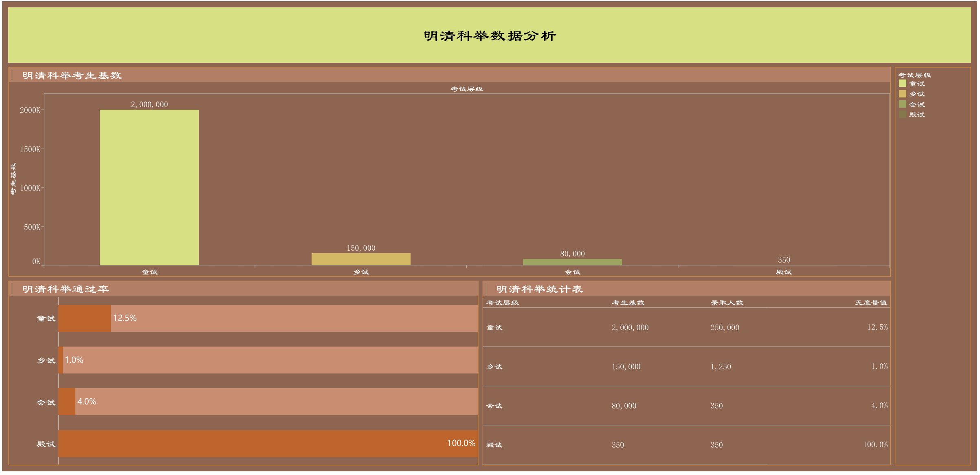This screenshot has width=980, height=475.
Task: Click the 无度量值 column header in table
Action: (871, 303)
